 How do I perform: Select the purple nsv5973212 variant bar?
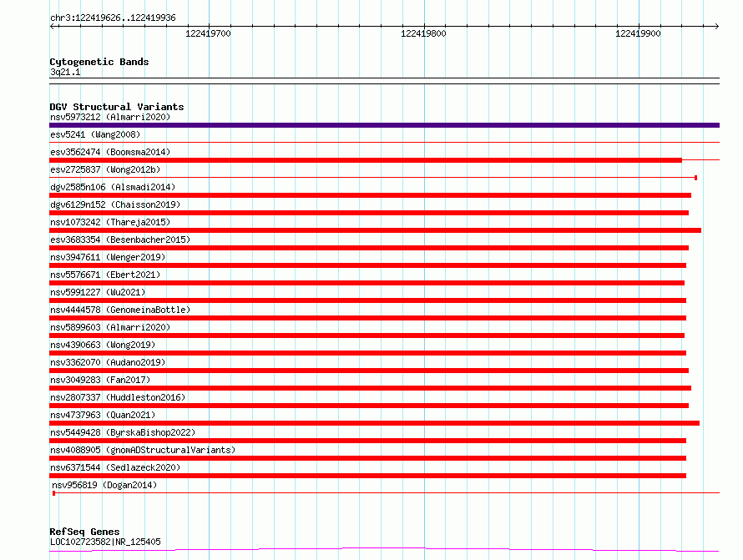(384, 125)
